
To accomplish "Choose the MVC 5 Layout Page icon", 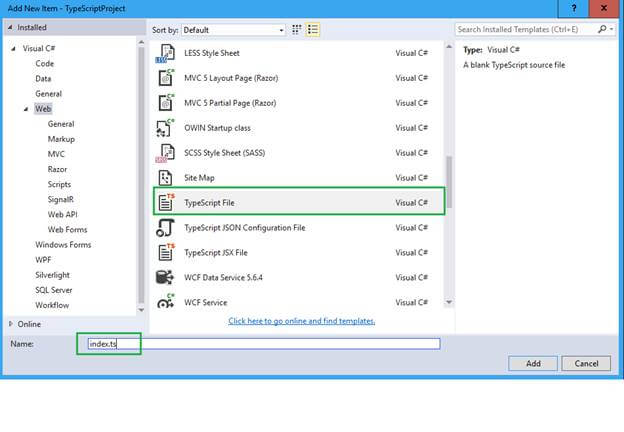I will (x=165, y=78).
